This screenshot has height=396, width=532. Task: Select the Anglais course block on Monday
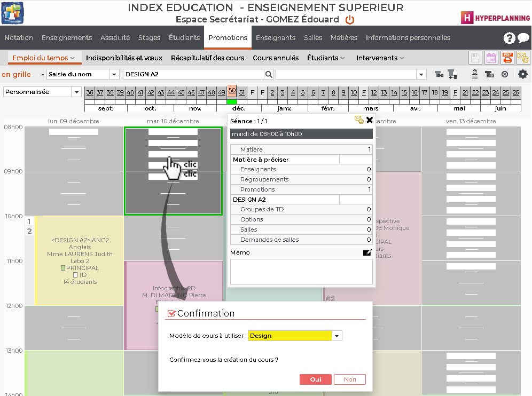(x=80, y=261)
